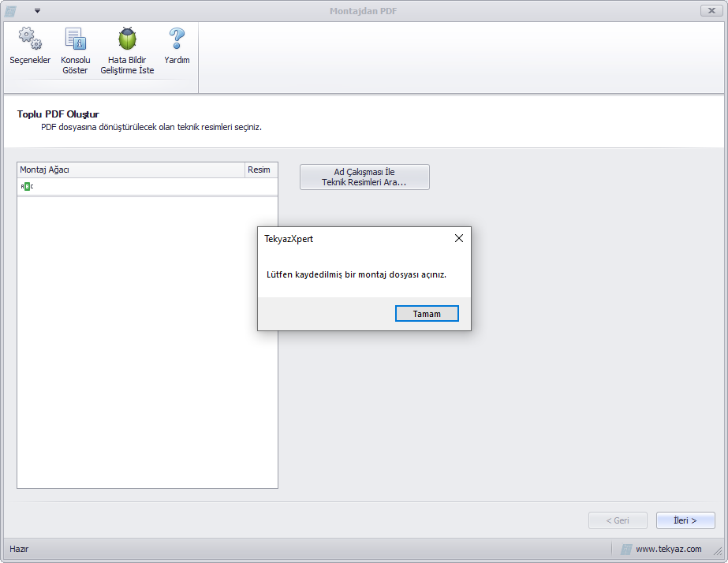Image resolution: width=728 pixels, height=563 pixels.
Task: Open Seçenekler settings gears icon
Action: pyautogui.click(x=30, y=38)
